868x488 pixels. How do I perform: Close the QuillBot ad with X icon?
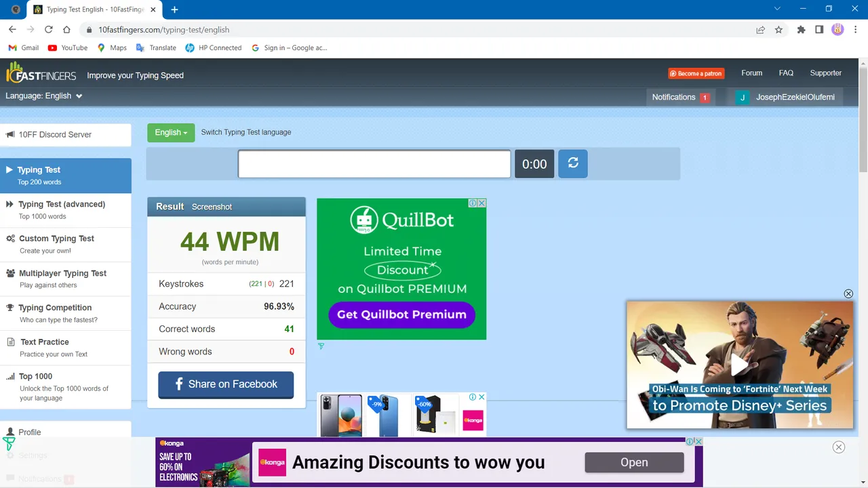(482, 203)
